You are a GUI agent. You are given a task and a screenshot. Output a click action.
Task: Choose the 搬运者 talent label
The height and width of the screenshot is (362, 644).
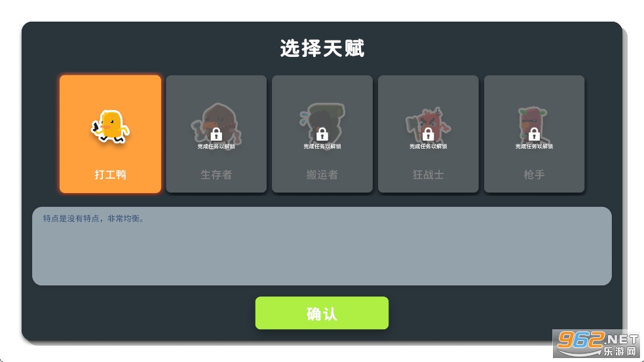(x=322, y=174)
